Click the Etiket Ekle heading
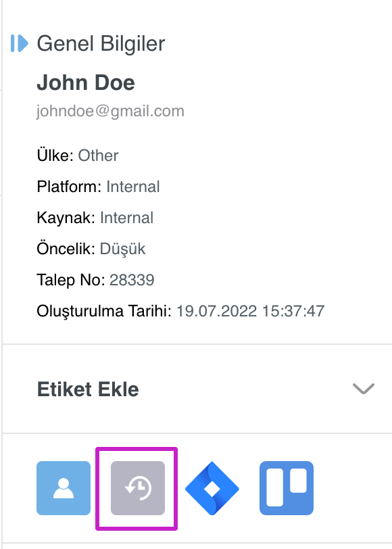Viewport: 392px width, 549px height. click(88, 389)
